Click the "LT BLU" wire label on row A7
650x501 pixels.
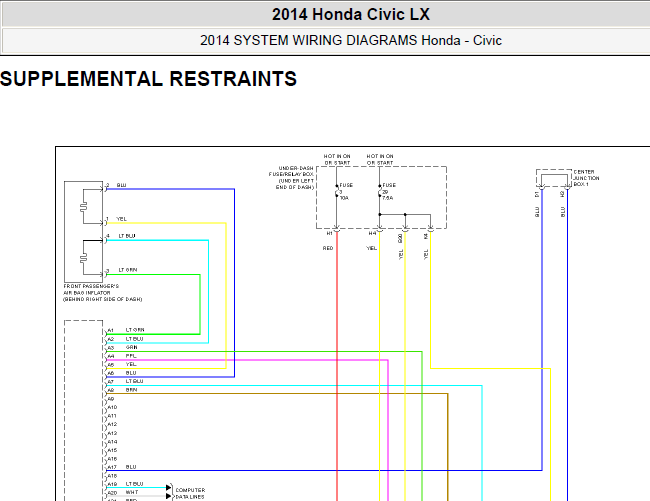(134, 381)
